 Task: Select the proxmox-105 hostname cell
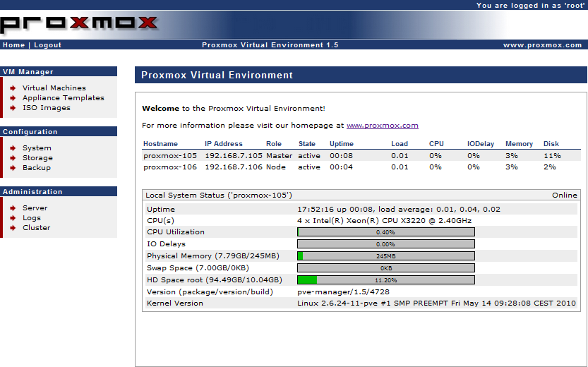tap(170, 155)
